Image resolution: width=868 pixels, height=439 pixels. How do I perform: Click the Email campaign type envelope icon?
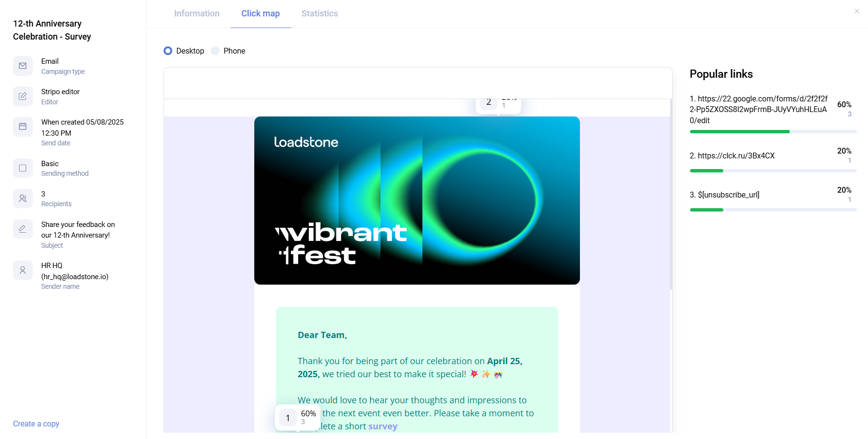coord(23,66)
